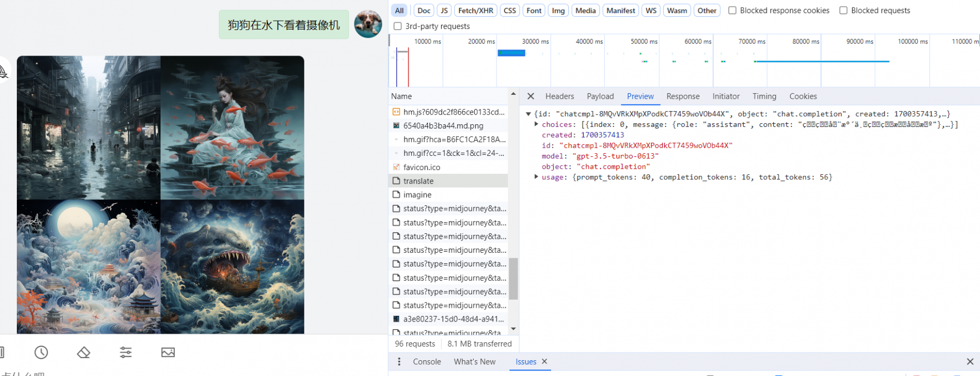Click the created 1700357413 value
The width and height of the screenshot is (980, 376).
coord(602,135)
